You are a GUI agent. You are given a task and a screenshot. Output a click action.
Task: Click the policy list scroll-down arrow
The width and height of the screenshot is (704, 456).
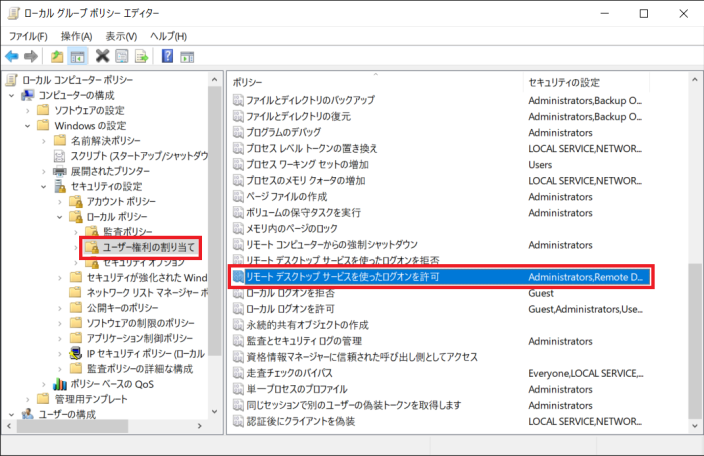pyautogui.click(x=695, y=425)
